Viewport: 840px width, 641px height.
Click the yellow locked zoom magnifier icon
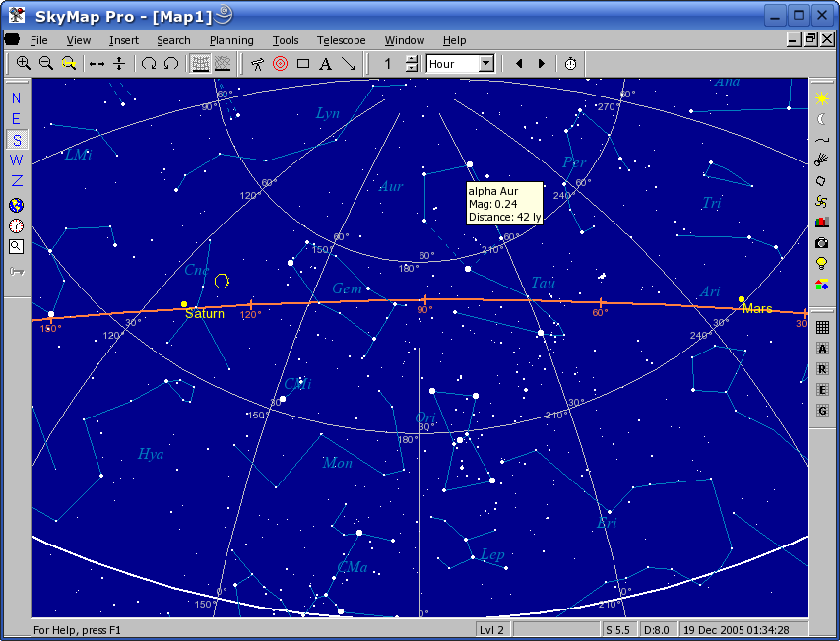click(x=69, y=64)
